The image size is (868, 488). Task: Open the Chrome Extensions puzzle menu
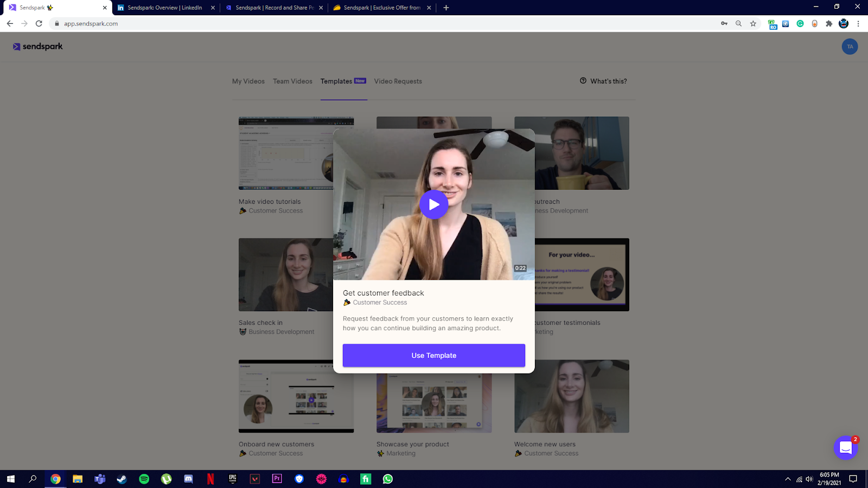[x=829, y=23]
